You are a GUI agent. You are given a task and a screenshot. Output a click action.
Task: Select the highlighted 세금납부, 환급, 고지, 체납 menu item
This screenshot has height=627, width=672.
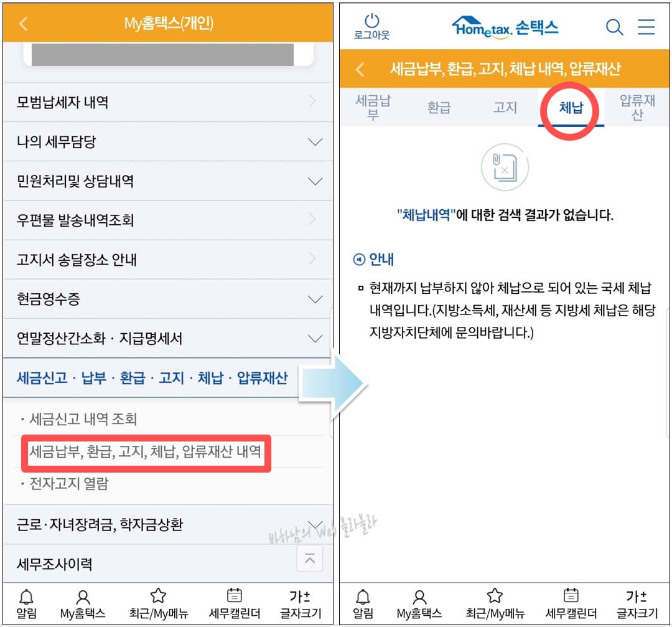click(x=144, y=454)
